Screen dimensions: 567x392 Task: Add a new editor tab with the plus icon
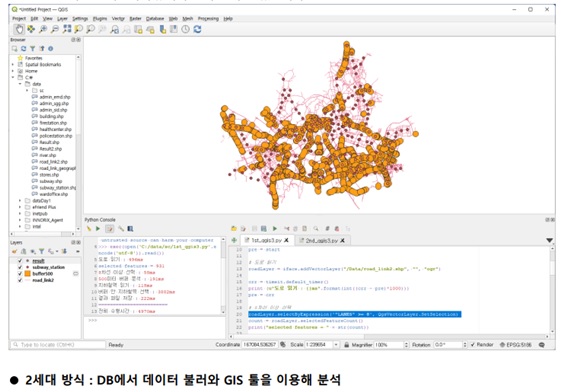tap(234, 240)
